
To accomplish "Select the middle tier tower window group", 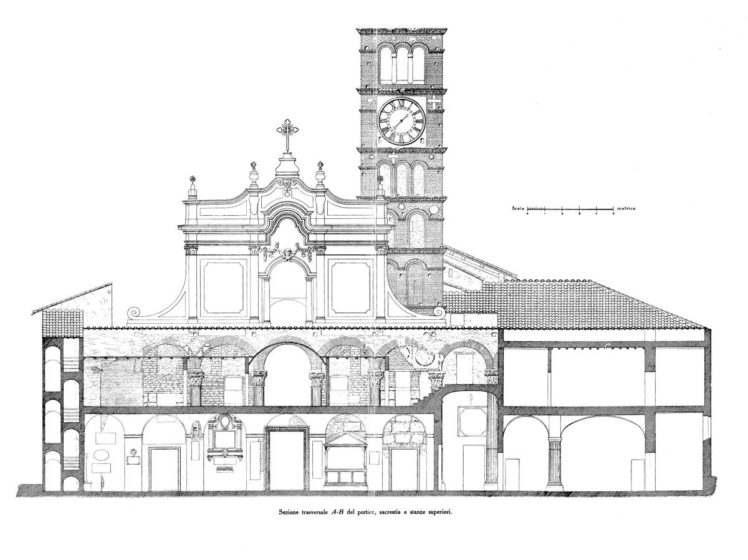I will (402, 178).
